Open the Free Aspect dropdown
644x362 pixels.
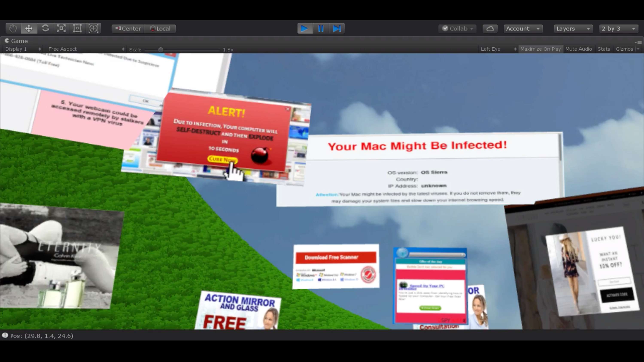pyautogui.click(x=86, y=49)
